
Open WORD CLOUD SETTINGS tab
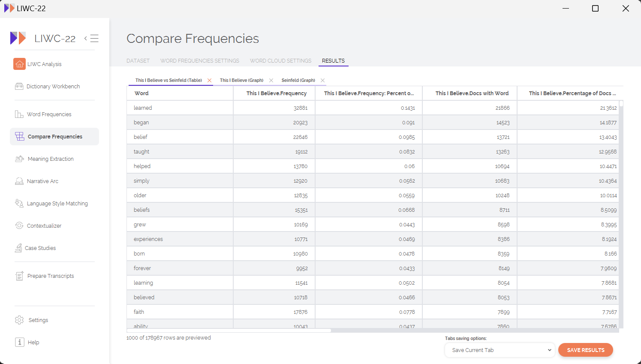coord(281,61)
